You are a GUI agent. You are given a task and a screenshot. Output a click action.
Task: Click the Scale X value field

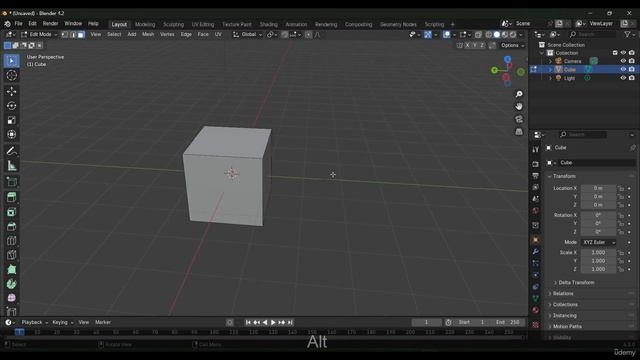point(598,253)
